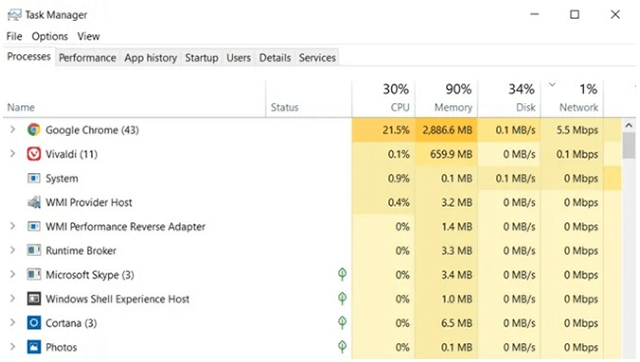Viewport: 640px width, 362px height.
Task: Click the Photos process icon
Action: coord(34,347)
